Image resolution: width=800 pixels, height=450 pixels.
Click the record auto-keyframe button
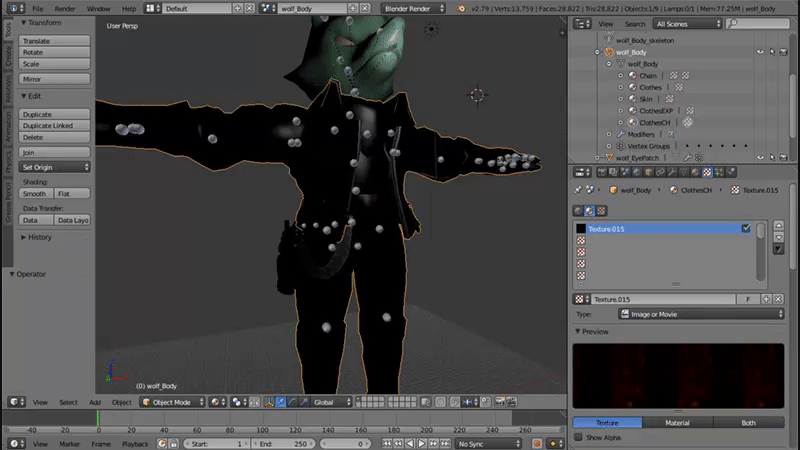[537, 444]
